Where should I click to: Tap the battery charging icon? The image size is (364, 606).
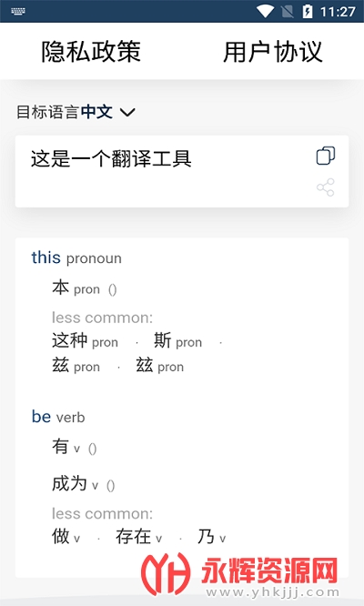308,11
